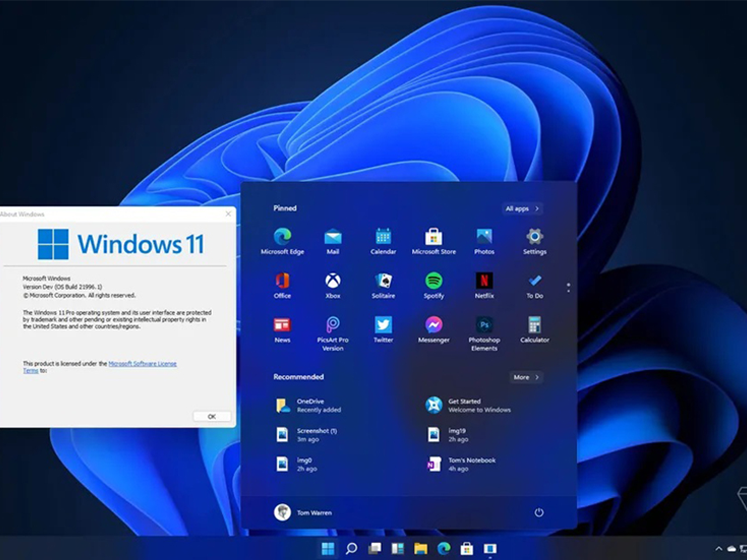747x560 pixels.
Task: Open Tom Warren user account menu
Action: 303,513
